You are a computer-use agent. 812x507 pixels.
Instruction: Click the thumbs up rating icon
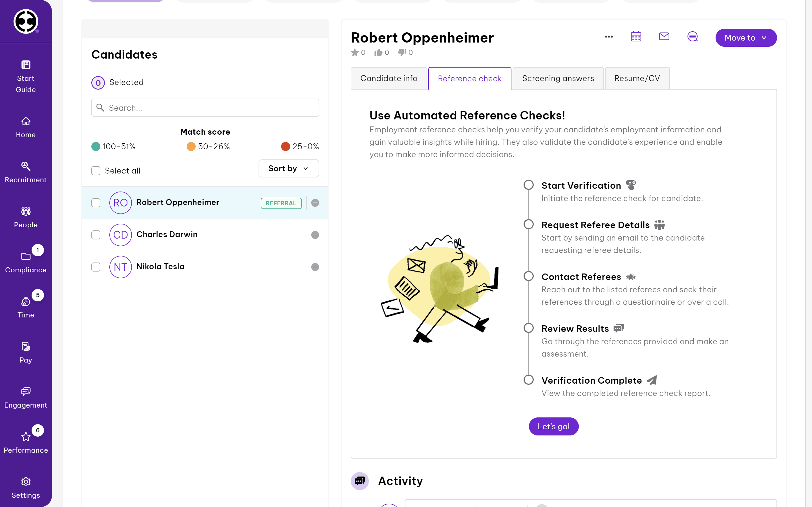click(378, 53)
